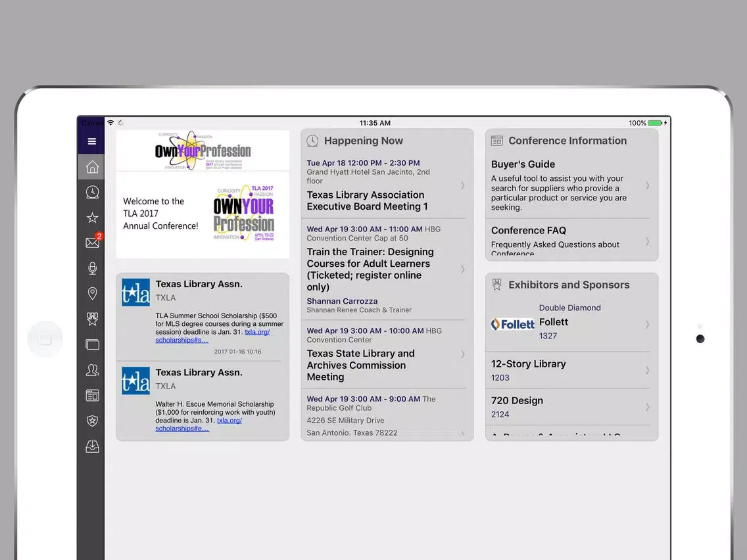This screenshot has height=560, width=747.
Task: Open the microphone speakers icon in sidebar
Action: pyautogui.click(x=93, y=268)
